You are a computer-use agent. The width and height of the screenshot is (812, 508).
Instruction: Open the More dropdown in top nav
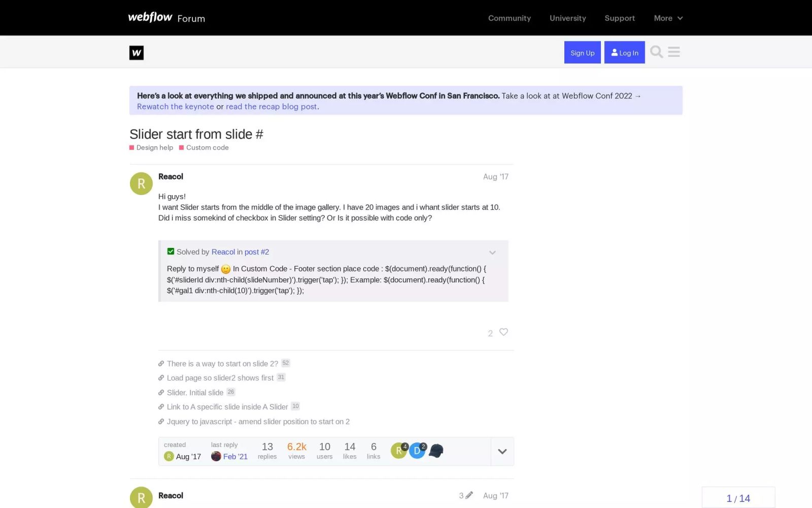coord(668,18)
